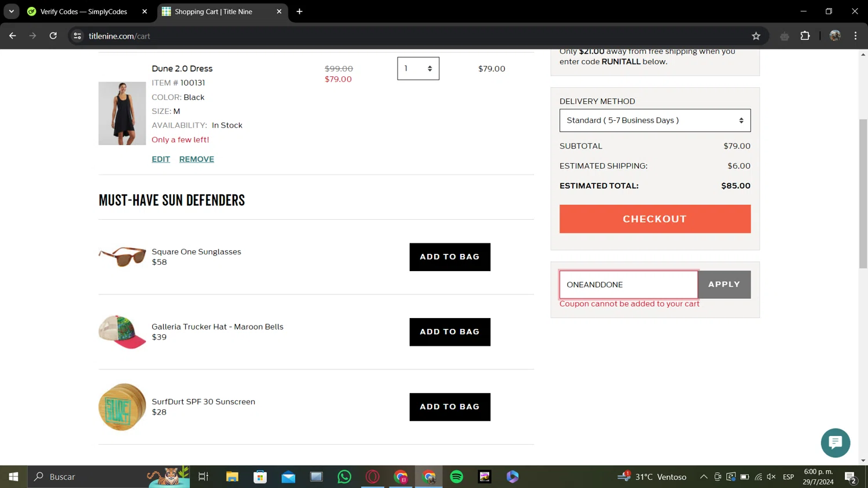Open the Square One Sunglasses name
The height and width of the screenshot is (488, 868).
coord(196,252)
